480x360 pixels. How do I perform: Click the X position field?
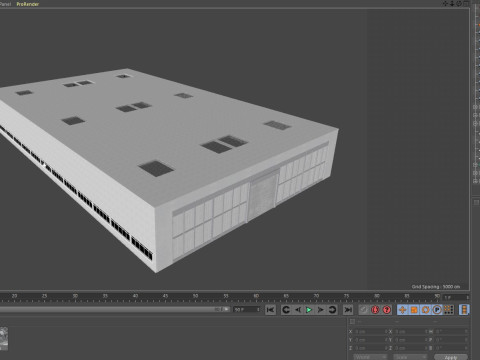coord(370,332)
